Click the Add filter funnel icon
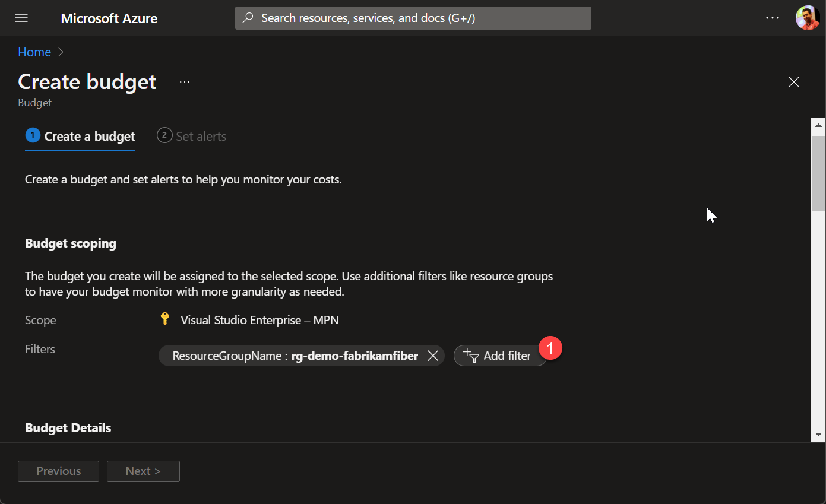Screen dimensions: 826x504 pyautogui.click(x=471, y=356)
